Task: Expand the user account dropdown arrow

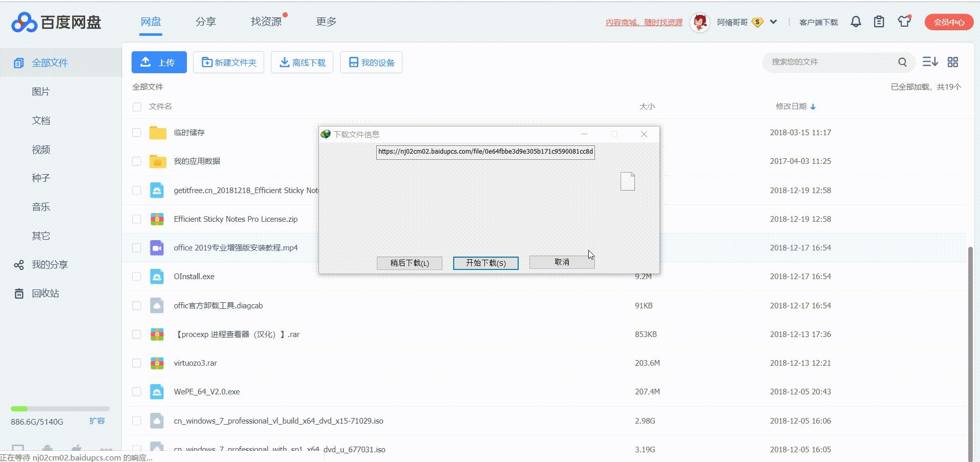Action: coord(773,22)
